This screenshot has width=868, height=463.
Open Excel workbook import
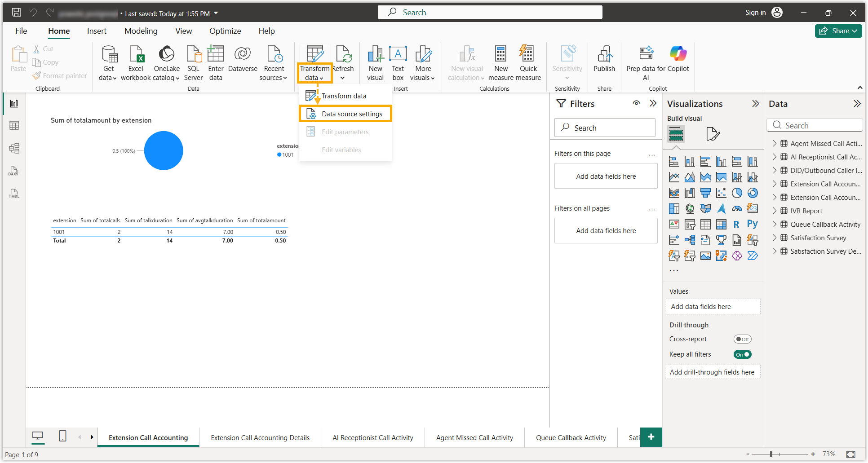coord(136,63)
